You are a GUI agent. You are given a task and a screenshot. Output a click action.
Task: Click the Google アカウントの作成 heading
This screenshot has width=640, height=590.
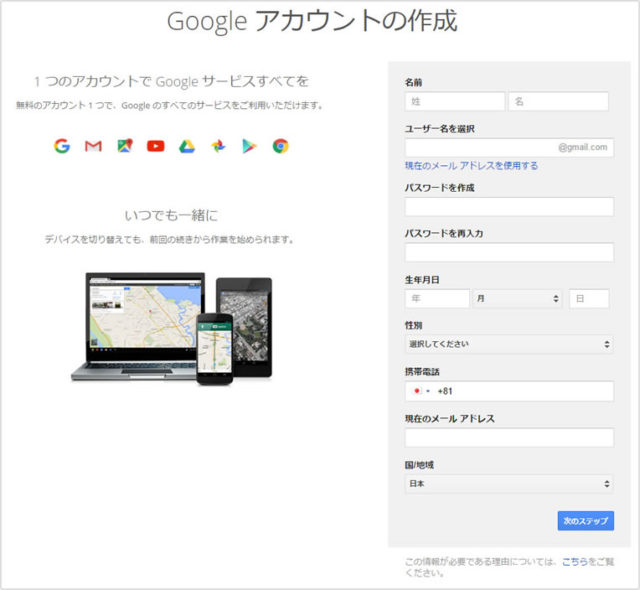tap(312, 21)
